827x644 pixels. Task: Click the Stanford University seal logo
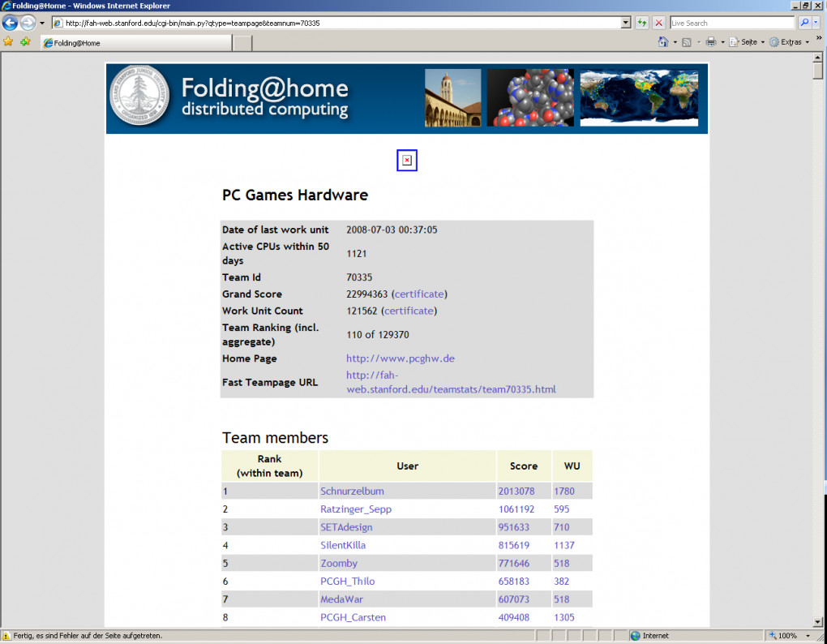click(139, 96)
